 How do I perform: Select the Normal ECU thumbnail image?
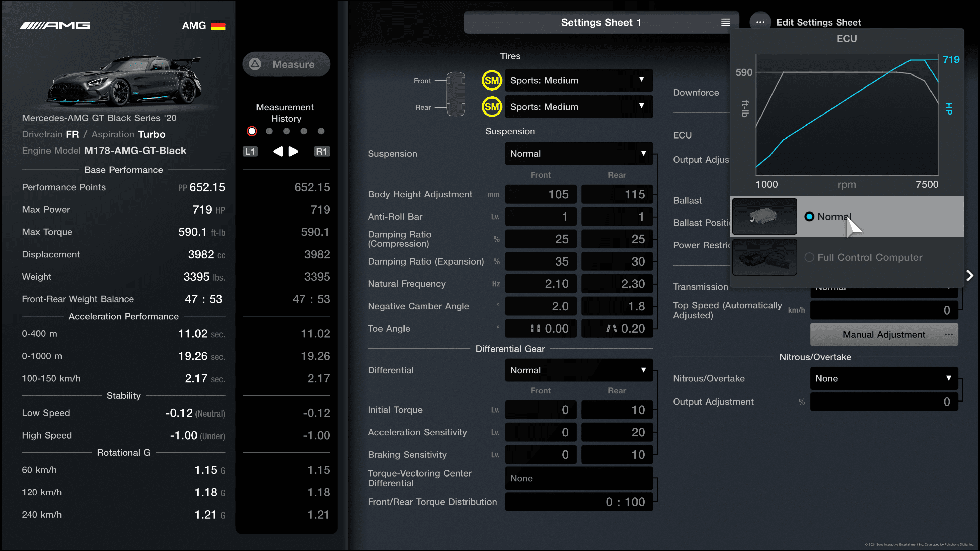[x=764, y=216]
